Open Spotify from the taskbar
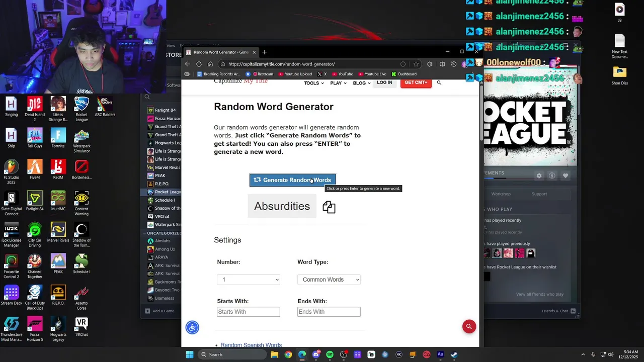This screenshot has width=644, height=362. point(330,354)
